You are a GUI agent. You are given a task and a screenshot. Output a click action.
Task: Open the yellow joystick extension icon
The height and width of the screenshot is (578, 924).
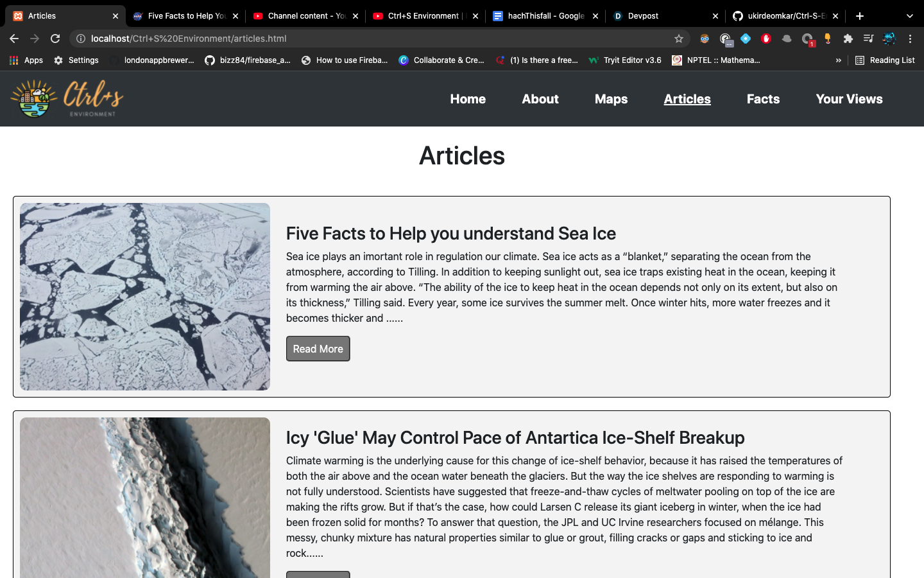pyautogui.click(x=828, y=39)
